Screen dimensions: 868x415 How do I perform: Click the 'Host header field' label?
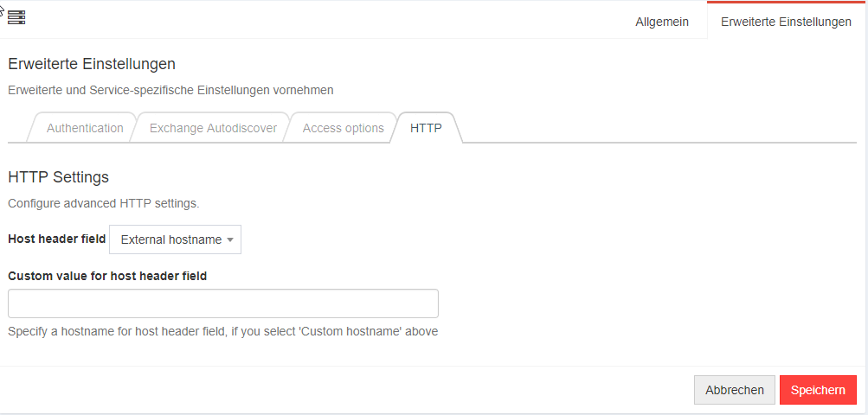56,239
